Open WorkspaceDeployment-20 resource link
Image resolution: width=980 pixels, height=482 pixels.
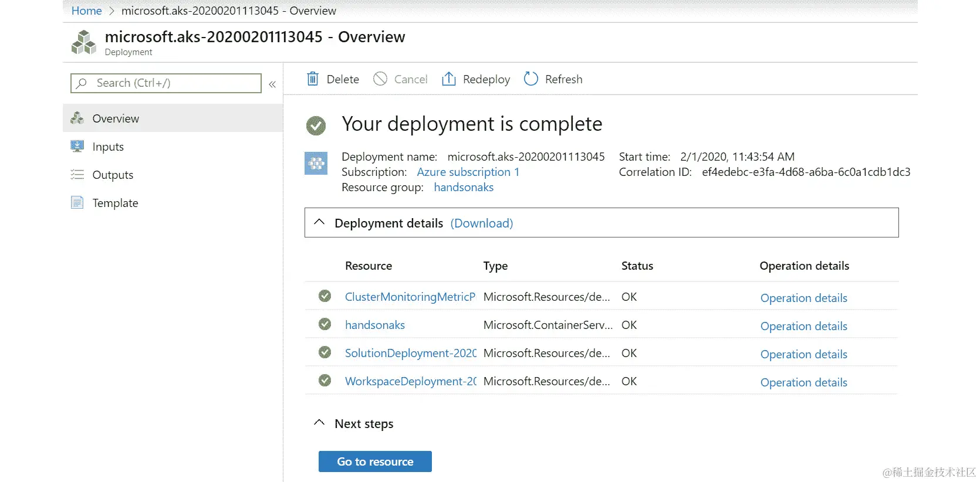coord(411,381)
